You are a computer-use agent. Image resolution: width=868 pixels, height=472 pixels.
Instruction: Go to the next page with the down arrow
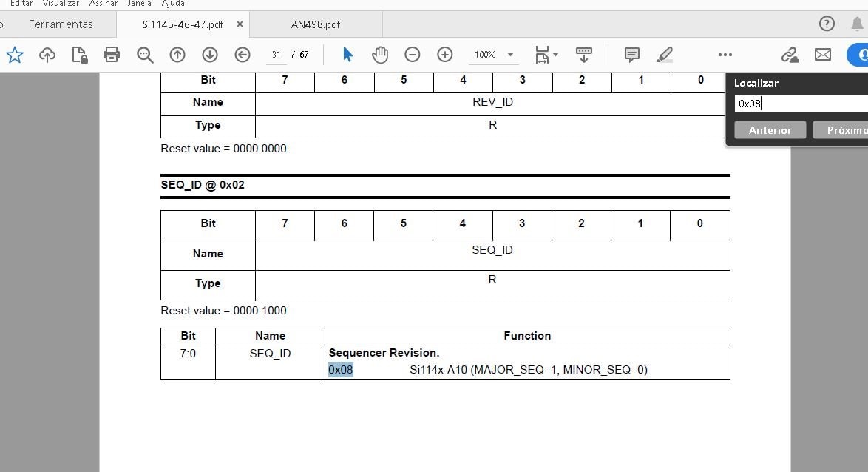click(x=210, y=54)
